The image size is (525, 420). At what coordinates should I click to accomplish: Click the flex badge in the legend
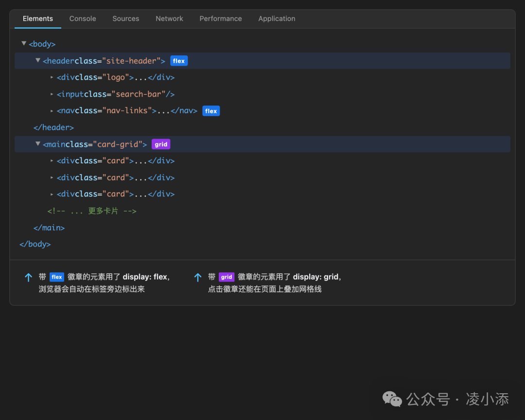click(x=56, y=277)
